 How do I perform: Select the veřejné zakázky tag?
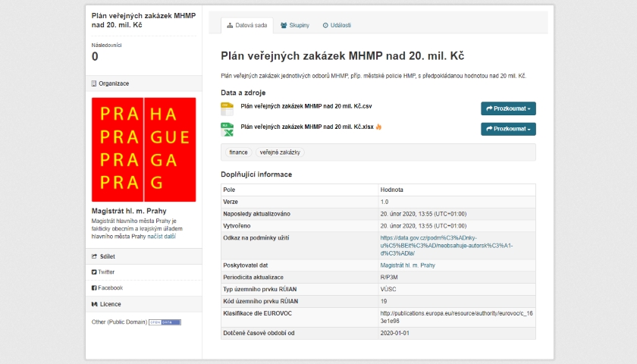pos(280,152)
